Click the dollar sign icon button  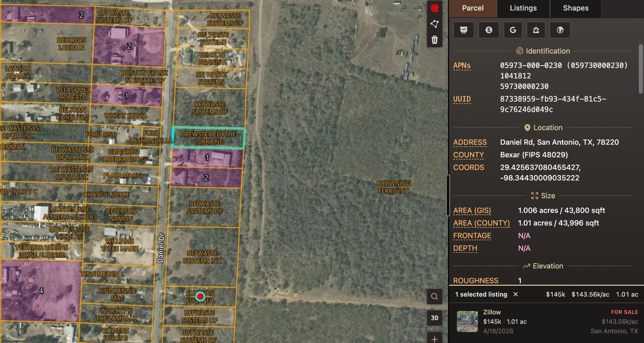(x=489, y=30)
